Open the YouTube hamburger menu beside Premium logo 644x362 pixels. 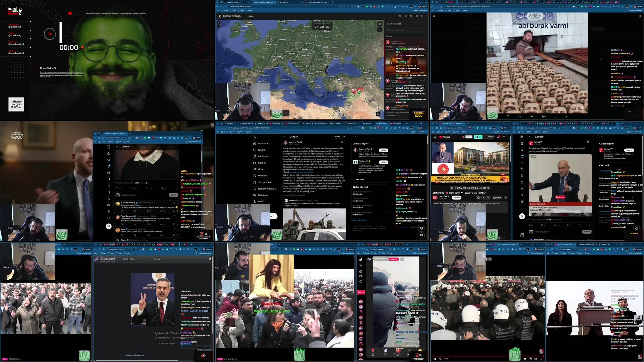435,137
